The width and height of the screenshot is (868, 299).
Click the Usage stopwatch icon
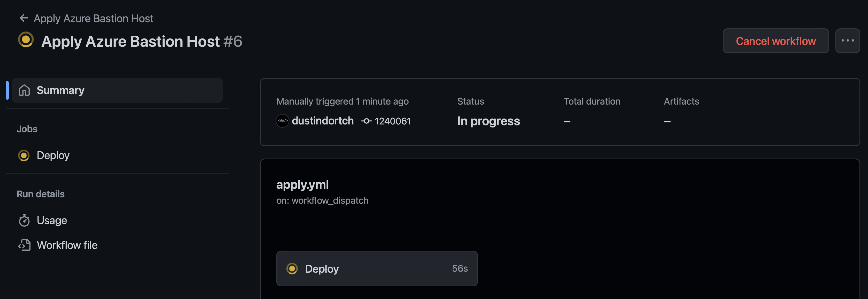[24, 221]
